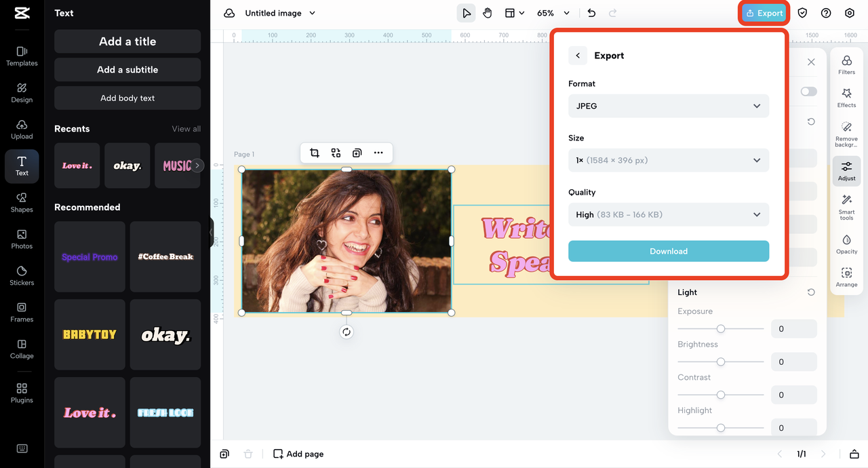The width and height of the screenshot is (868, 468).
Task: Select the hand pan tool
Action: pyautogui.click(x=488, y=13)
